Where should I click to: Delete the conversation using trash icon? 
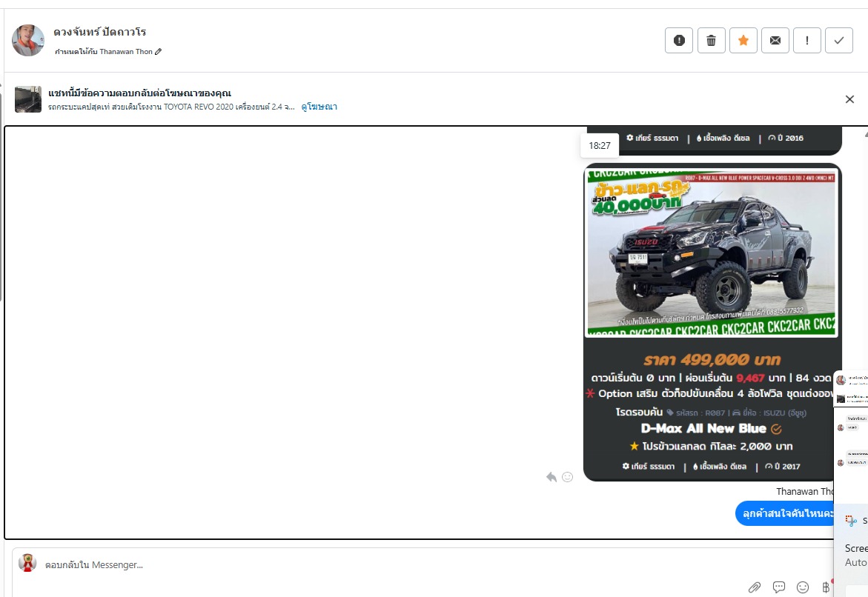click(x=712, y=41)
